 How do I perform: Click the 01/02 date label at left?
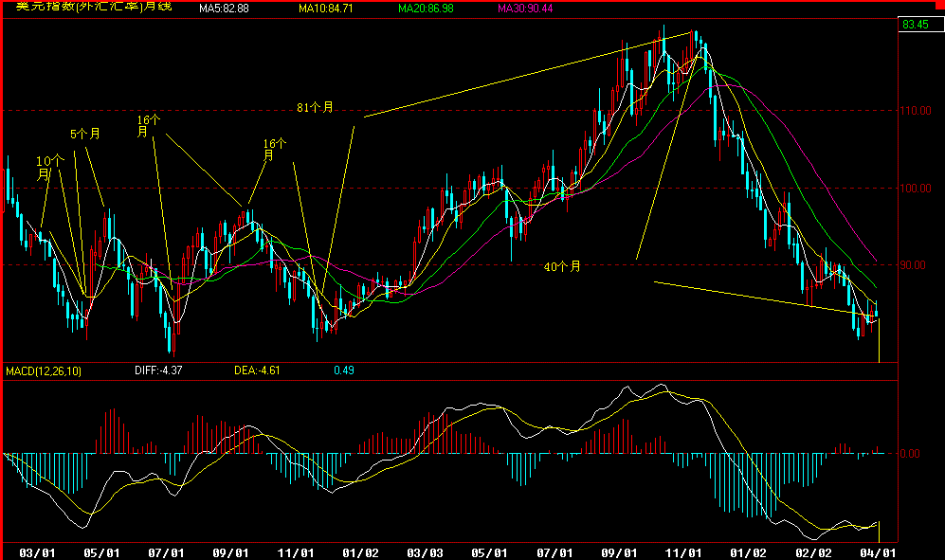pos(360,552)
